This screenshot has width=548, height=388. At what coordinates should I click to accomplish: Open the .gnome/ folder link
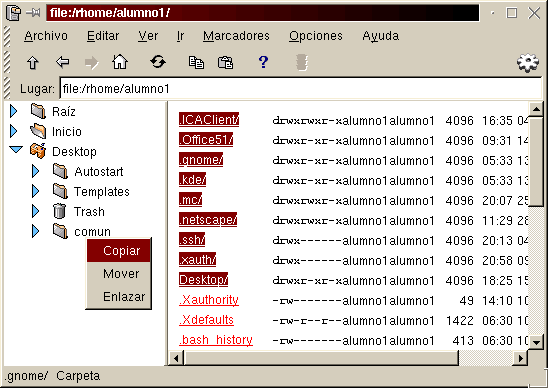click(x=201, y=160)
